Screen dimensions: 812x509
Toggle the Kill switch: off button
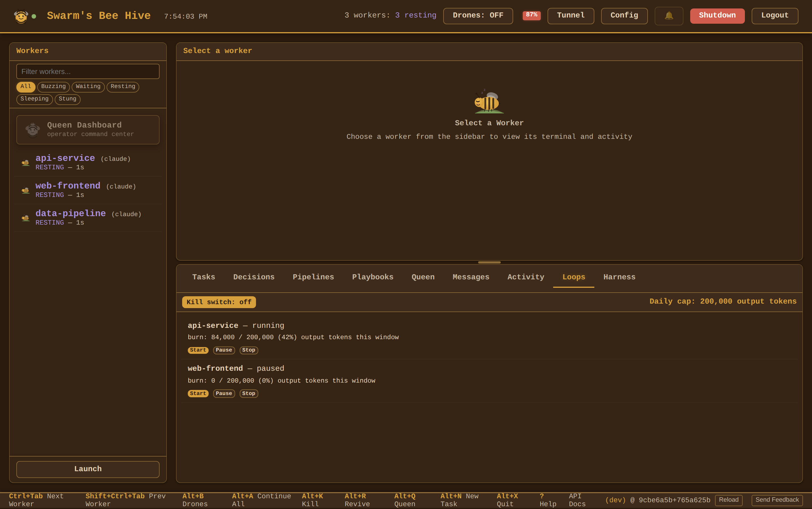click(x=219, y=302)
